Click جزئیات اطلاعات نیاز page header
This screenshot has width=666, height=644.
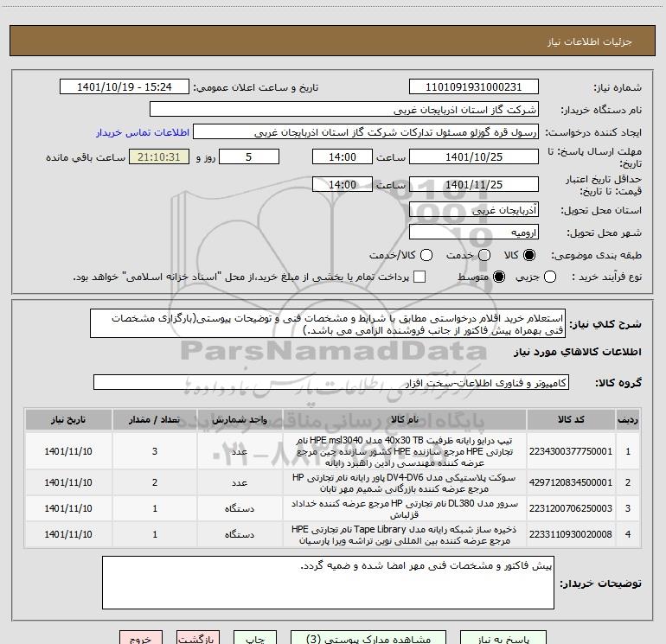tap(590, 41)
